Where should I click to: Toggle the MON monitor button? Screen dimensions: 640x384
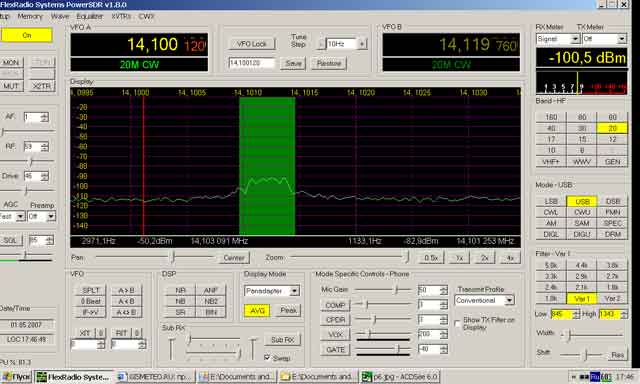[11, 62]
